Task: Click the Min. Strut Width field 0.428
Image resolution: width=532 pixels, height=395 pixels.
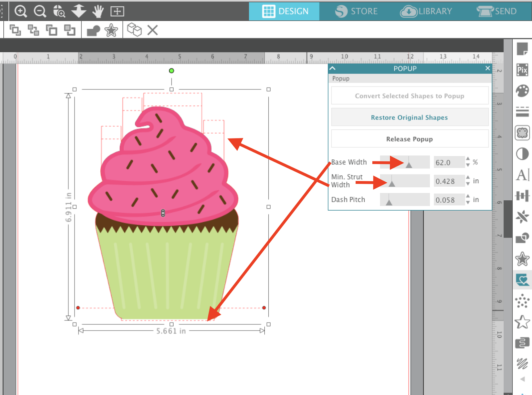Action: pyautogui.click(x=449, y=181)
